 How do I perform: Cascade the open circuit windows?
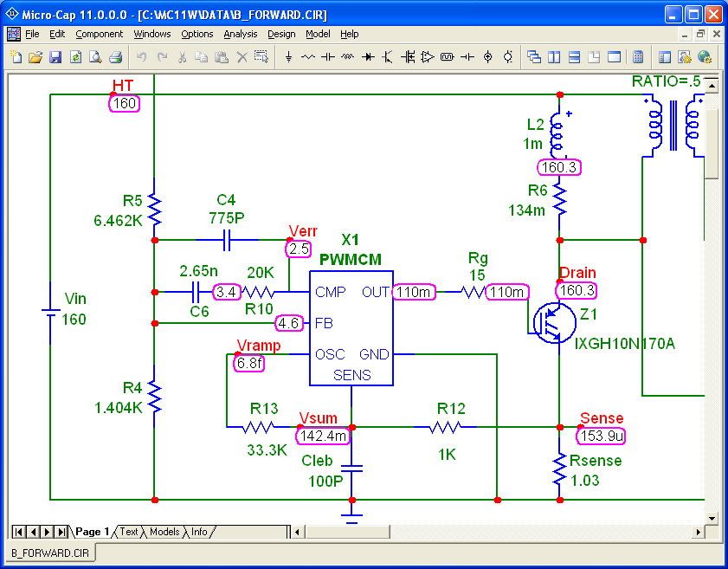(535, 57)
